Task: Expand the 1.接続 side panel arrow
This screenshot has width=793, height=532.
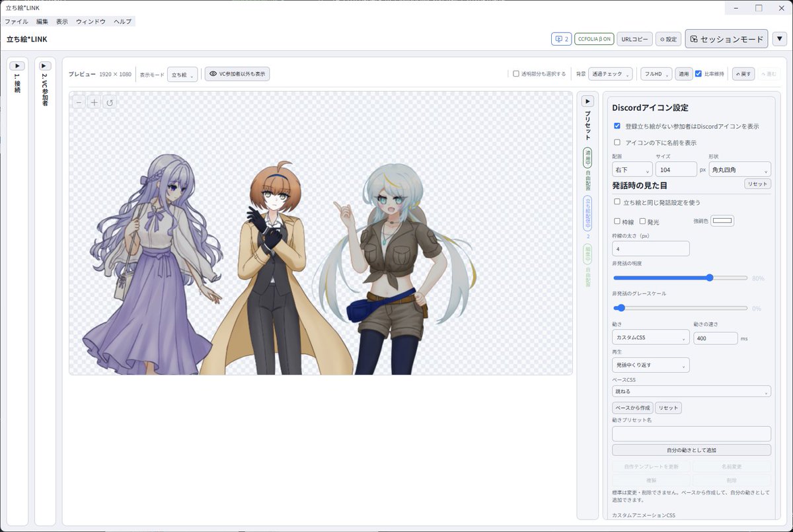Action: pyautogui.click(x=17, y=65)
